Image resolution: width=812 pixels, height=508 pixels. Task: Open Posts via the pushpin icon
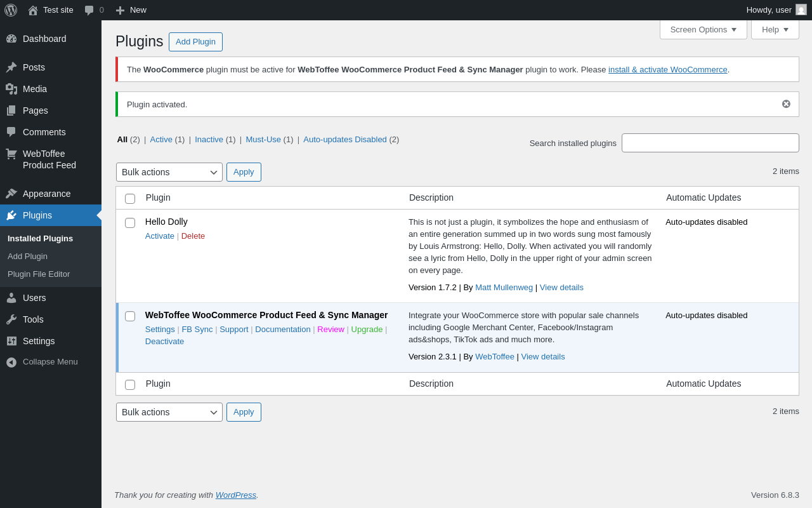pos(11,67)
